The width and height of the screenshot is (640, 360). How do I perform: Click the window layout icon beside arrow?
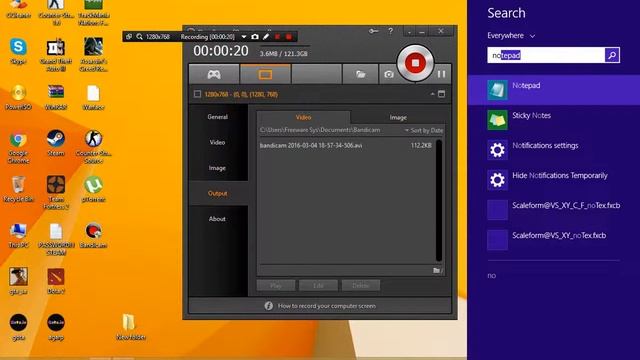[441, 94]
